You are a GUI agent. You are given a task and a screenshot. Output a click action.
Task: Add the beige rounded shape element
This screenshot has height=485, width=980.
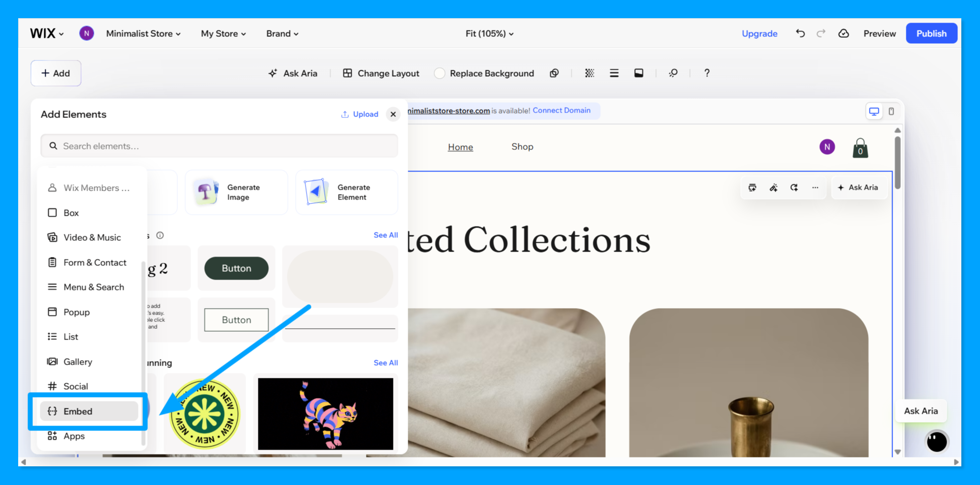[x=340, y=277]
